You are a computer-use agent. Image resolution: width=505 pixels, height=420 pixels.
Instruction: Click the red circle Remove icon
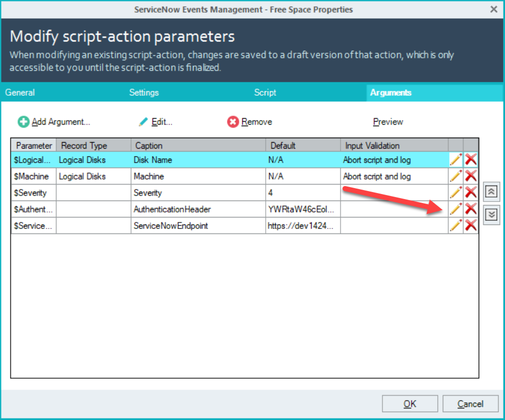coord(233,122)
